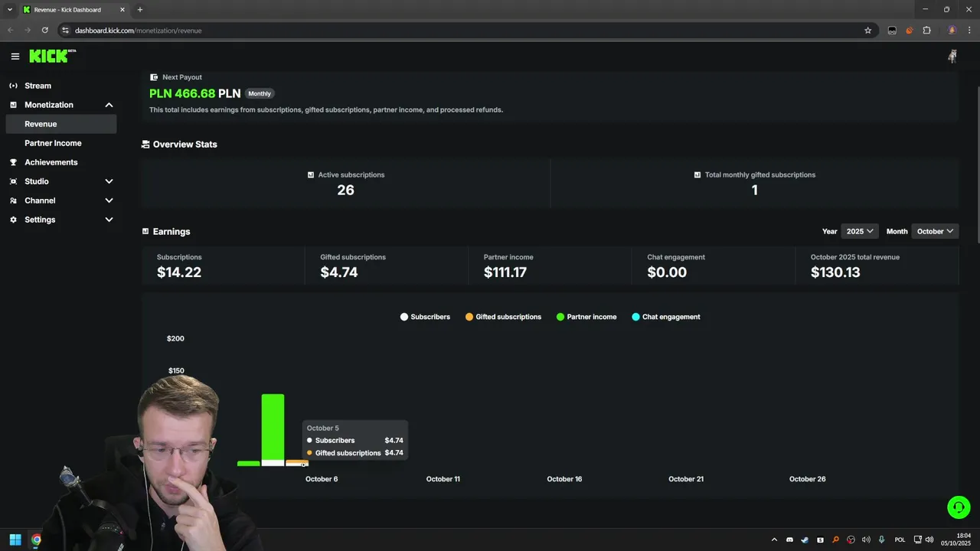Viewport: 980px width, 551px height.
Task: Open Chrome from the taskbar
Action: [36, 540]
